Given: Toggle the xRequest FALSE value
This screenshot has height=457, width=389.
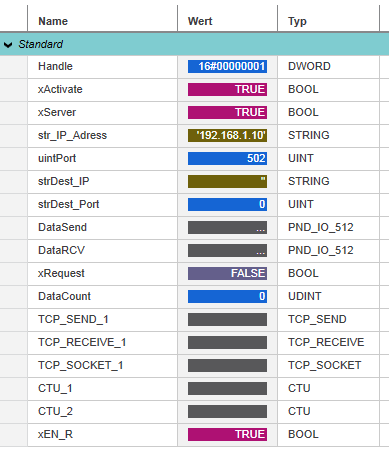Looking at the screenshot, I should click(227, 273).
